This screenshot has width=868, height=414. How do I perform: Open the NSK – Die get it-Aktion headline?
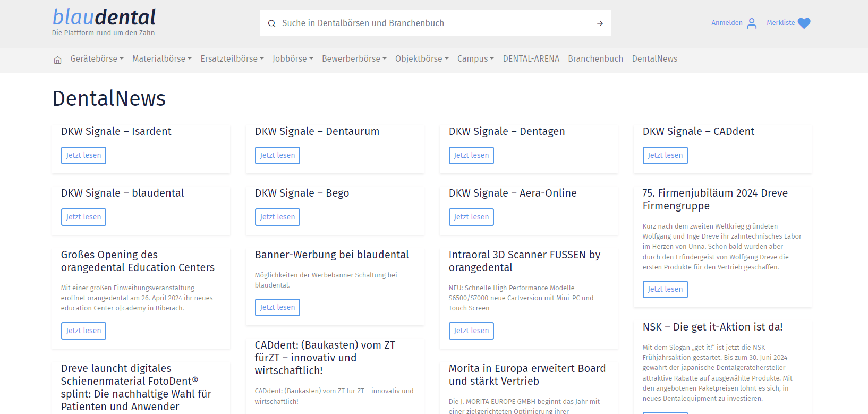click(712, 327)
